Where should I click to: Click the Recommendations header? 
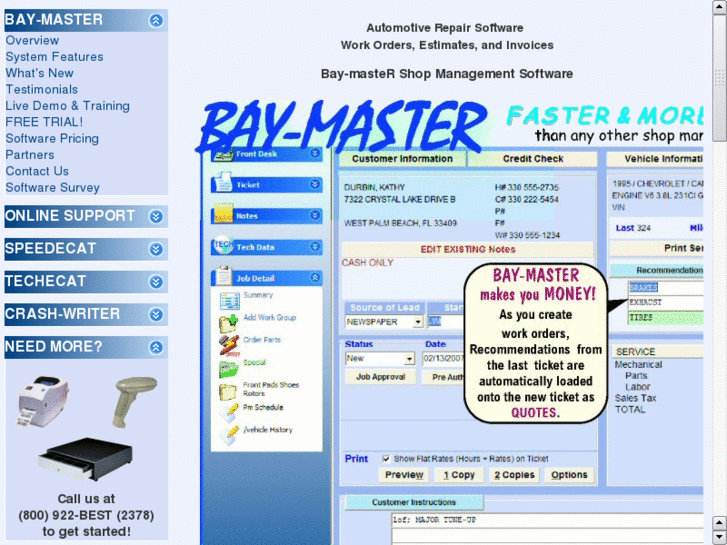click(657, 270)
